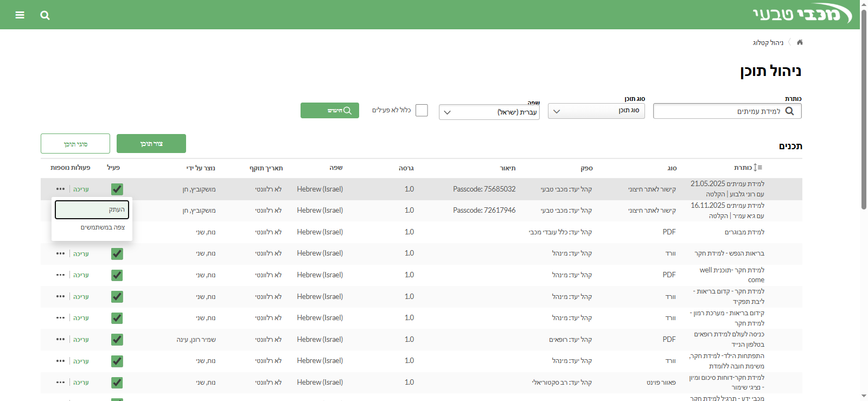The height and width of the screenshot is (401, 868).
Task: Click עריכה for row בריאות הנפש - למידת חקר
Action: [81, 254]
